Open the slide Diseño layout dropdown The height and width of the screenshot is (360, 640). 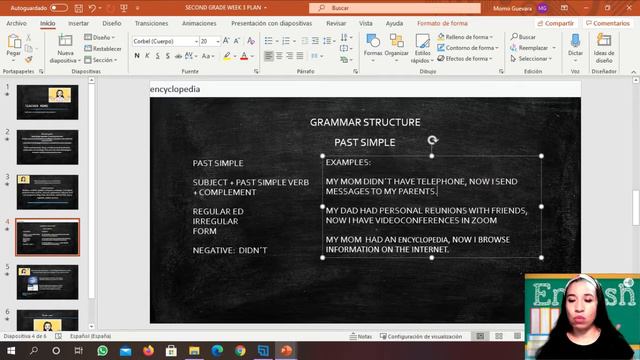(x=100, y=38)
